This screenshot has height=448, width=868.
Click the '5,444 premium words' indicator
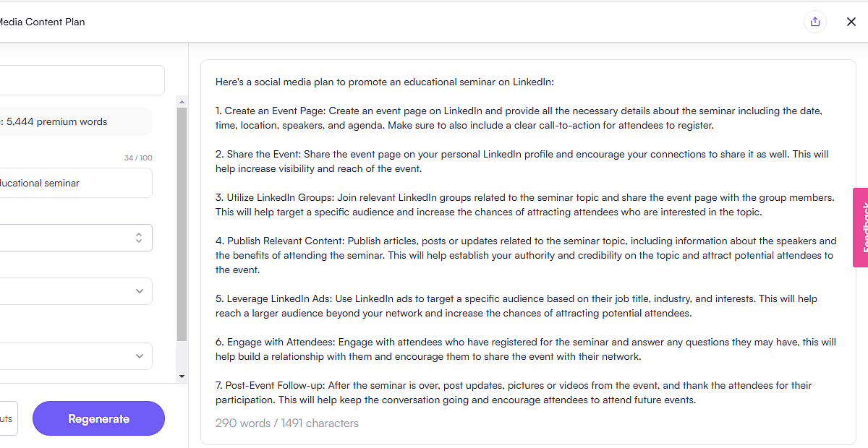pos(58,122)
